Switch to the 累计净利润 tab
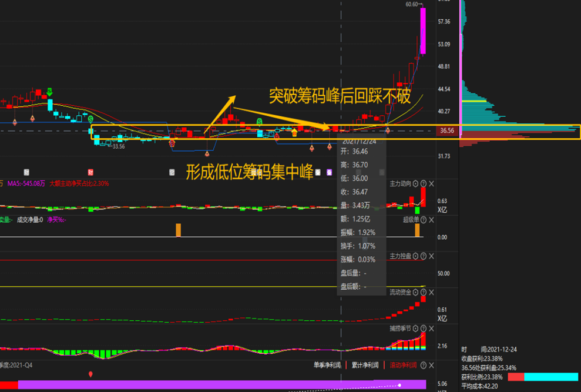This screenshot has width=581, height=392. click(365, 366)
